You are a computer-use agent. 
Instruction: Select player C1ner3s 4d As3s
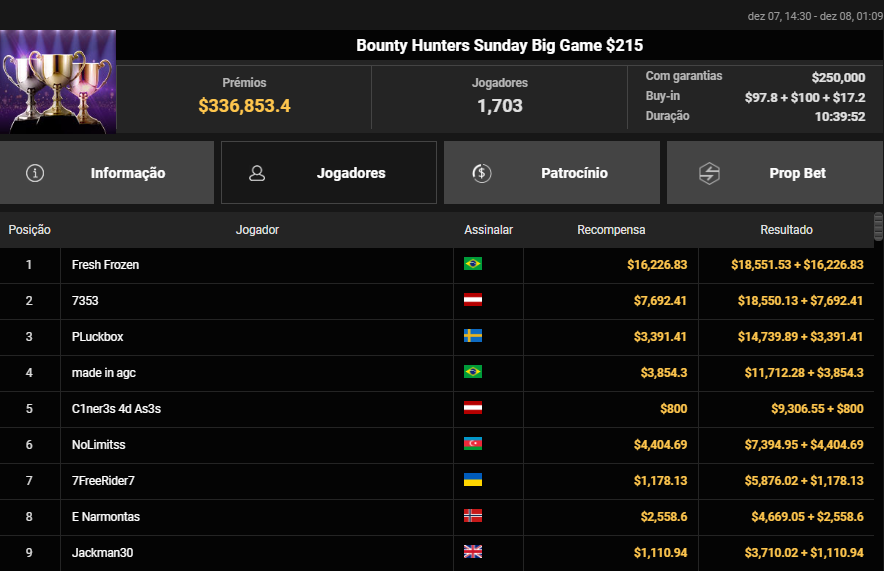coord(116,409)
